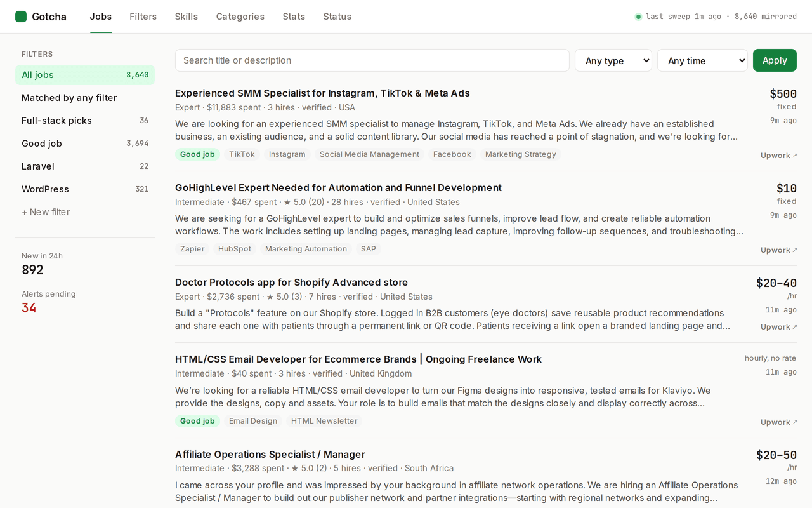Click the red 34 alerts pending count
Image resolution: width=812 pixels, height=508 pixels.
point(29,308)
